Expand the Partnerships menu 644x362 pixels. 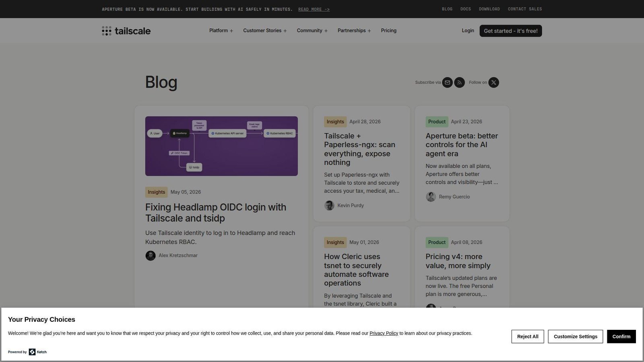click(x=354, y=31)
